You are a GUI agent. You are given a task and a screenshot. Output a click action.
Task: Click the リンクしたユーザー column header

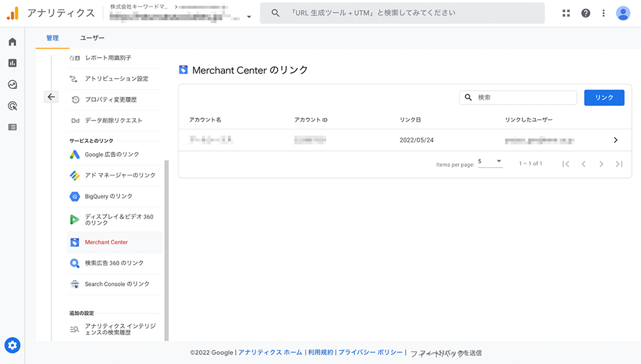pos(529,120)
